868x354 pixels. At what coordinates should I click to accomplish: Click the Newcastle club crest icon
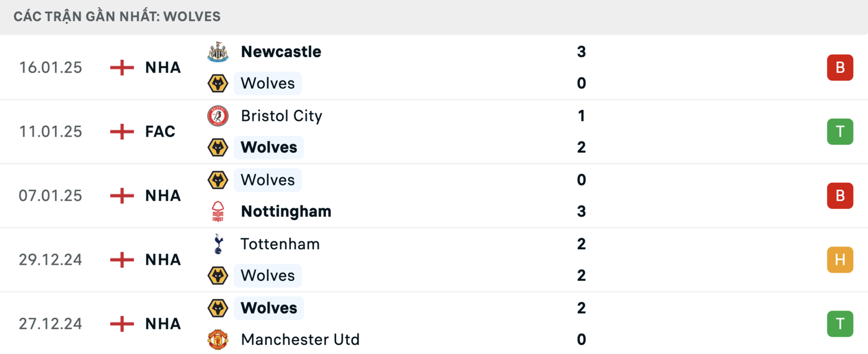(218, 52)
